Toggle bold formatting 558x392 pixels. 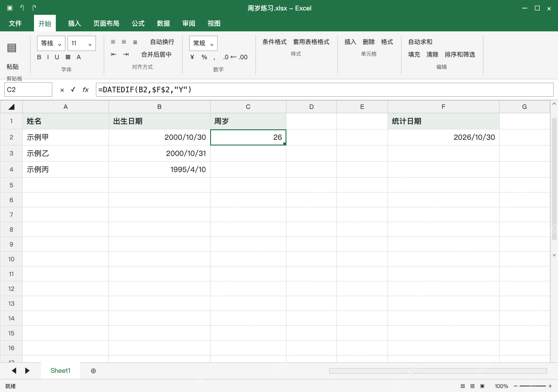[x=39, y=57]
